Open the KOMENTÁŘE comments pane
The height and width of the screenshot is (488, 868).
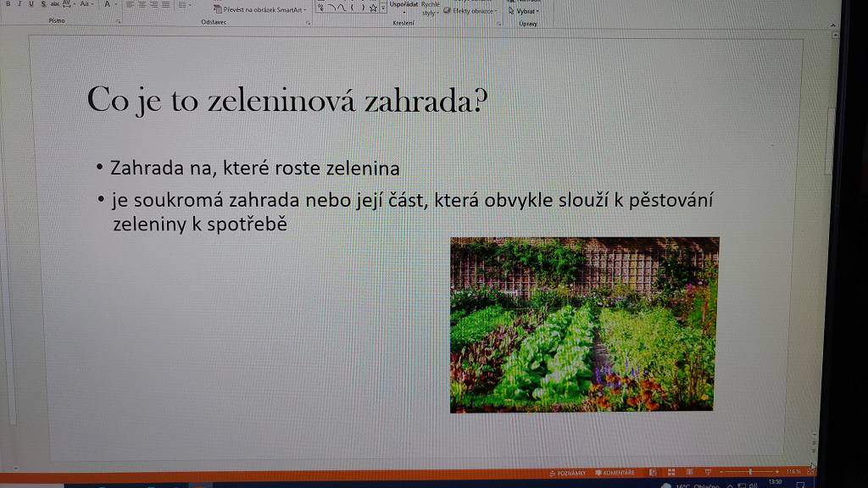click(x=615, y=473)
